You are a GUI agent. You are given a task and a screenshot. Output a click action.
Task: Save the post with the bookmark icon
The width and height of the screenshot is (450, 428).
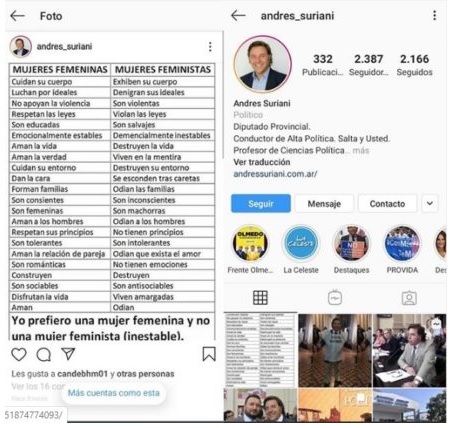tap(209, 354)
